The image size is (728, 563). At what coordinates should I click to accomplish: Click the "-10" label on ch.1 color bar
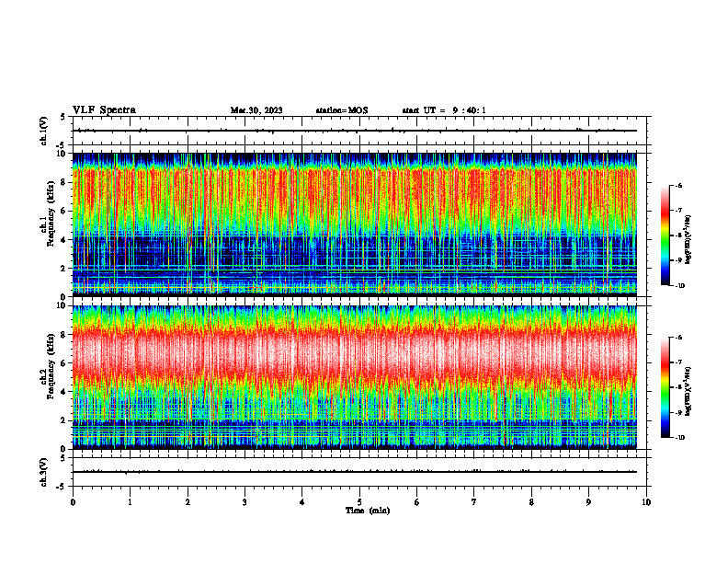[680, 286]
